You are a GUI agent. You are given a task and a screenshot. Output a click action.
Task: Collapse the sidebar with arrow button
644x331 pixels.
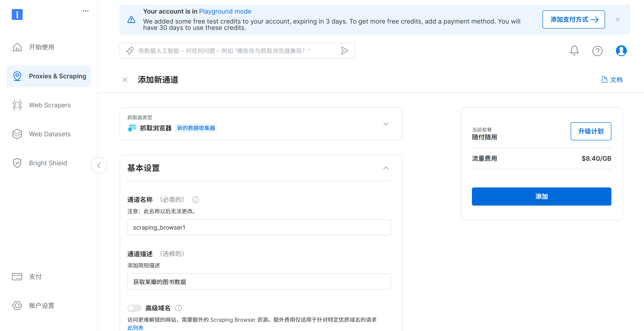[99, 165]
